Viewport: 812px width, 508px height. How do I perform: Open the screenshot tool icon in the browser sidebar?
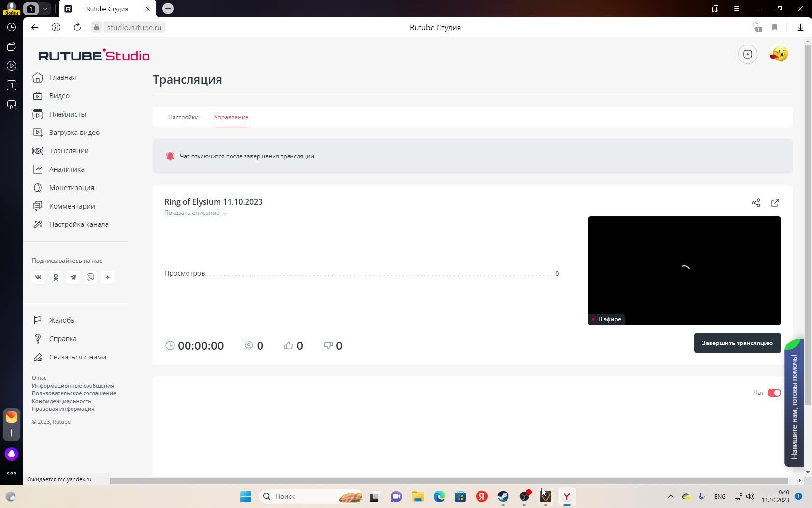[x=12, y=105]
